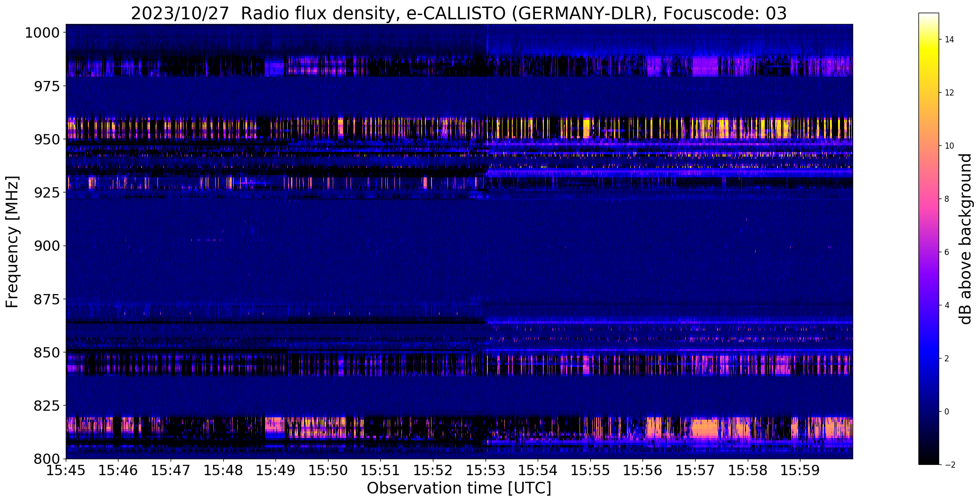The width and height of the screenshot is (980, 502).
Task: Click the 15:49 time tick label
Action: (275, 470)
